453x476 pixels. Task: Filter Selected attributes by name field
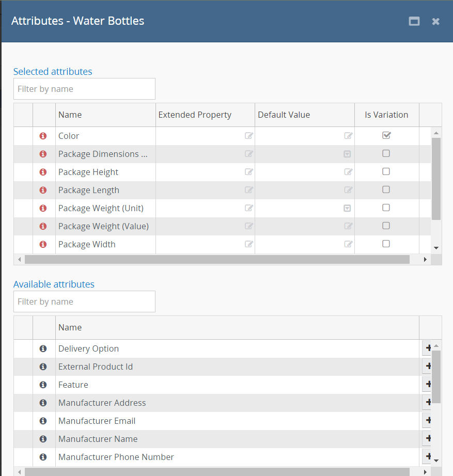[84, 89]
